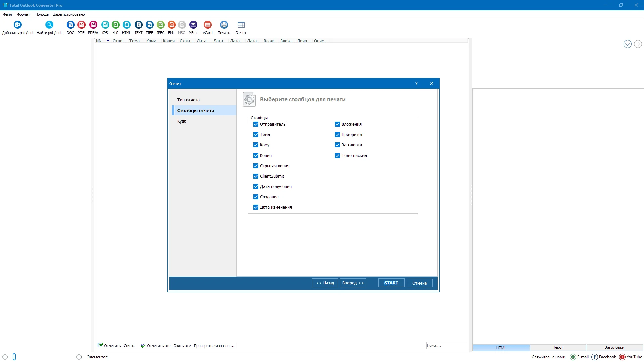Image resolution: width=644 pixels, height=362 pixels.
Task: Toggle the Создание checkbox
Action: [x=256, y=197]
